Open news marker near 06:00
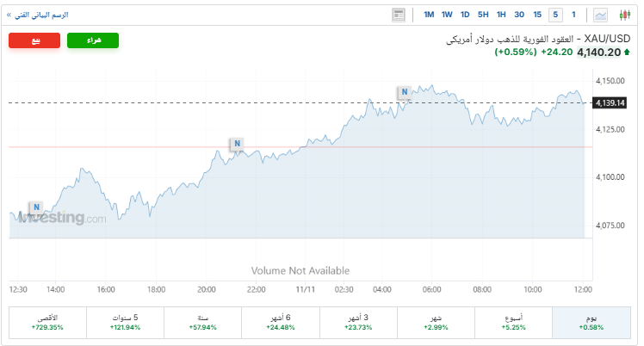 (404, 91)
